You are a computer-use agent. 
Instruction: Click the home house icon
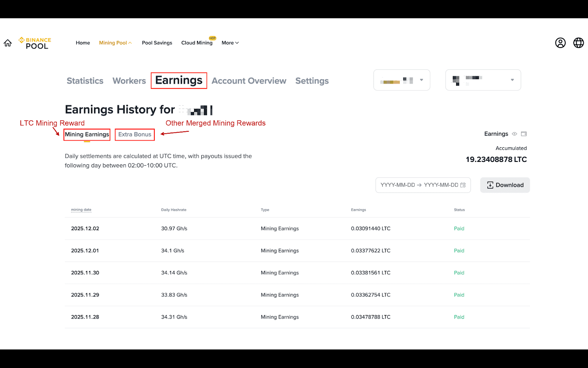pos(8,43)
